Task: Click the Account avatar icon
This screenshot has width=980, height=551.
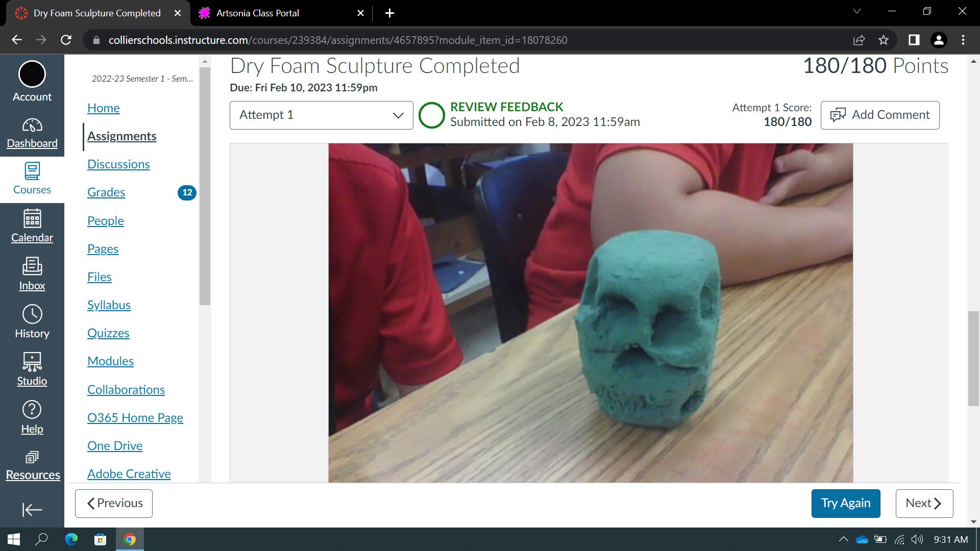Action: click(32, 75)
